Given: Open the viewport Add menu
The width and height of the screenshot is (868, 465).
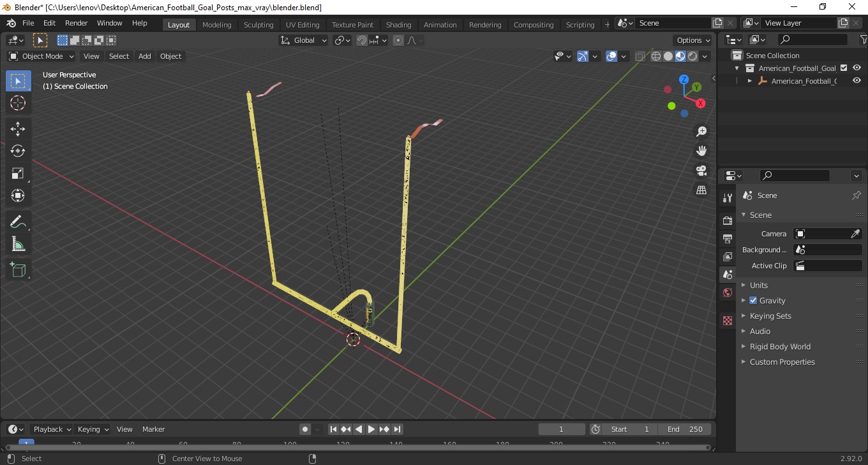Looking at the screenshot, I should pos(145,56).
